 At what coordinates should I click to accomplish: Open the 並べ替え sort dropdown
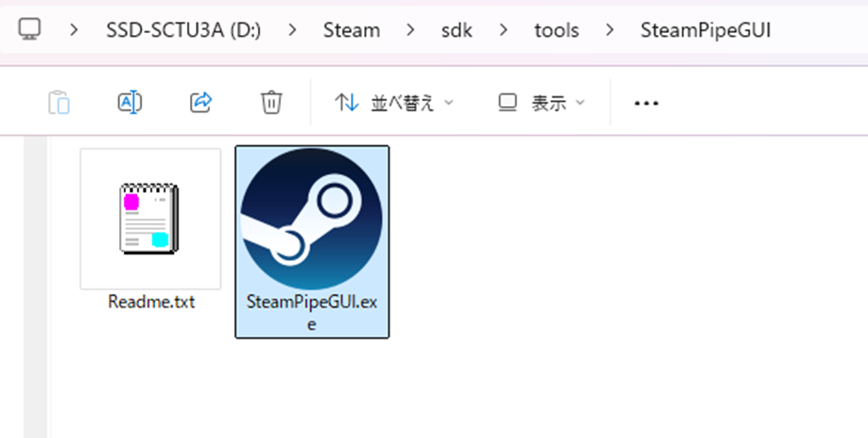394,103
